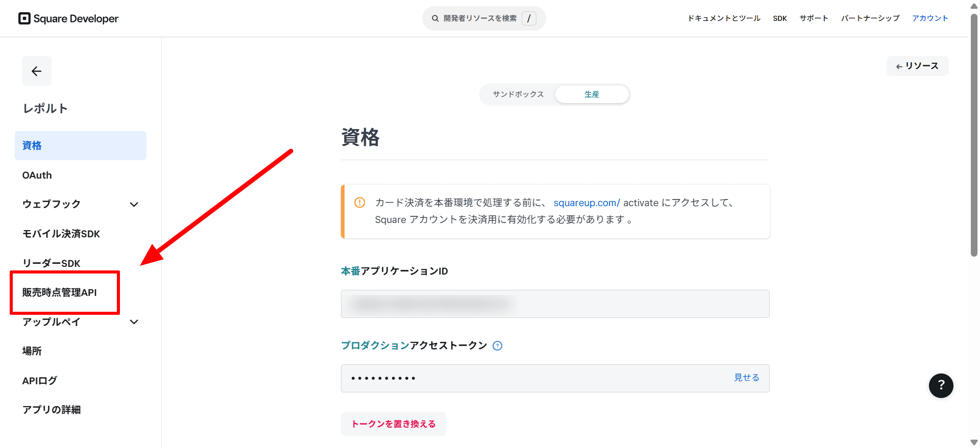Click 見せる to reveal token
Image resolution: width=980 pixels, height=448 pixels.
pos(747,378)
